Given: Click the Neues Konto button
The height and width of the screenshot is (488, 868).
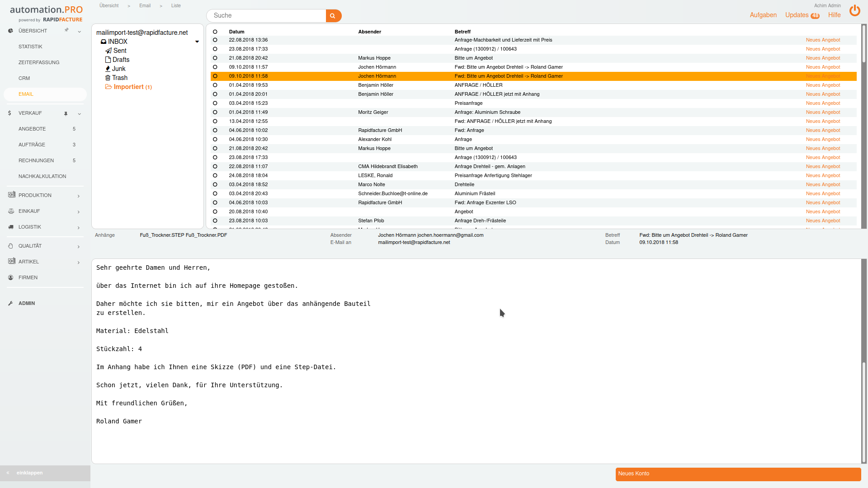Looking at the screenshot, I should pos(738,474).
